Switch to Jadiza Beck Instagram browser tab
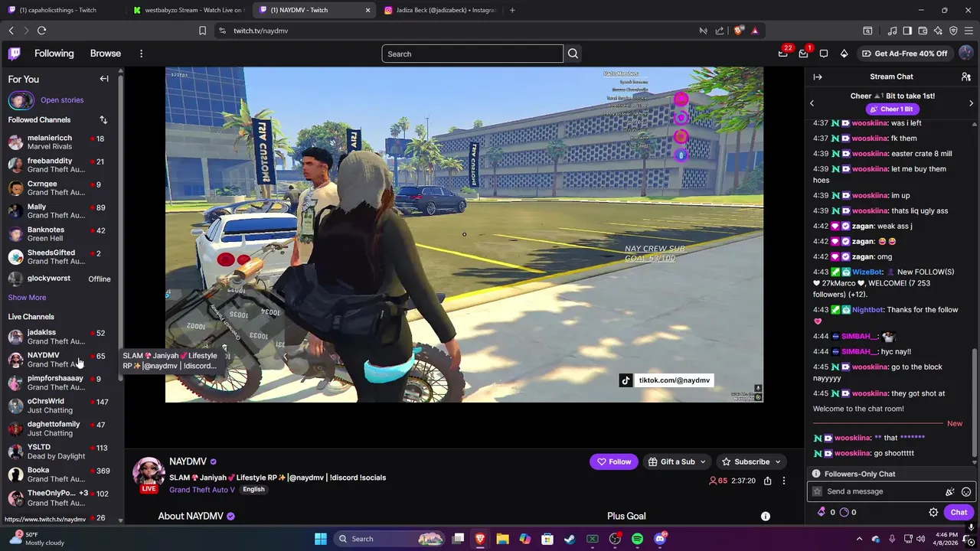The image size is (980, 551). [439, 10]
